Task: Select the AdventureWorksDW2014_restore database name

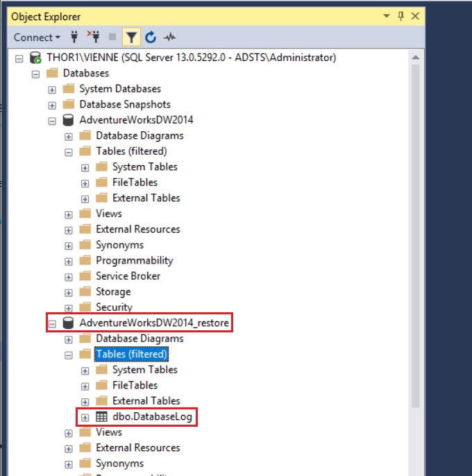Action: coord(154,323)
